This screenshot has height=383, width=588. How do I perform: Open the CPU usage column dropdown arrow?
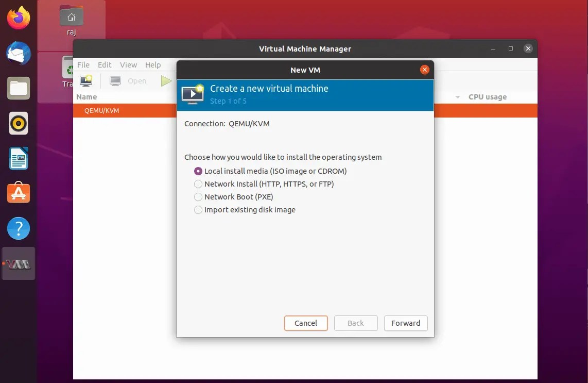click(458, 96)
